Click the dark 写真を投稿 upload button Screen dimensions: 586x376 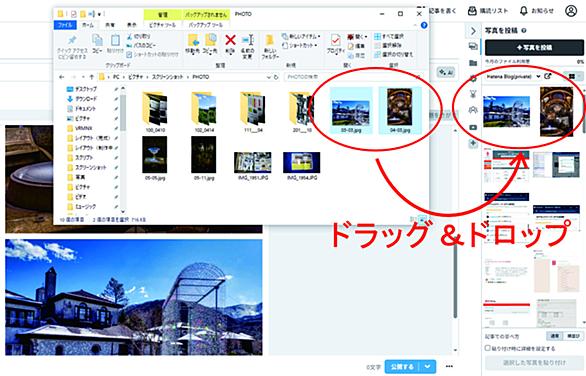click(534, 47)
